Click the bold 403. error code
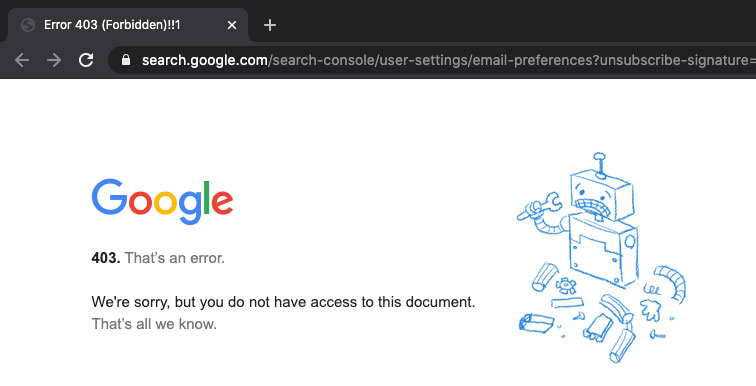The height and width of the screenshot is (386, 756). (106, 258)
